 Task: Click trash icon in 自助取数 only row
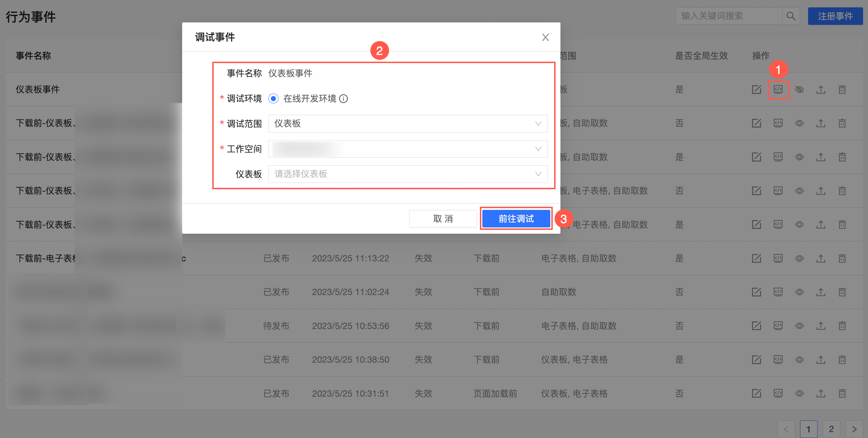coord(842,292)
